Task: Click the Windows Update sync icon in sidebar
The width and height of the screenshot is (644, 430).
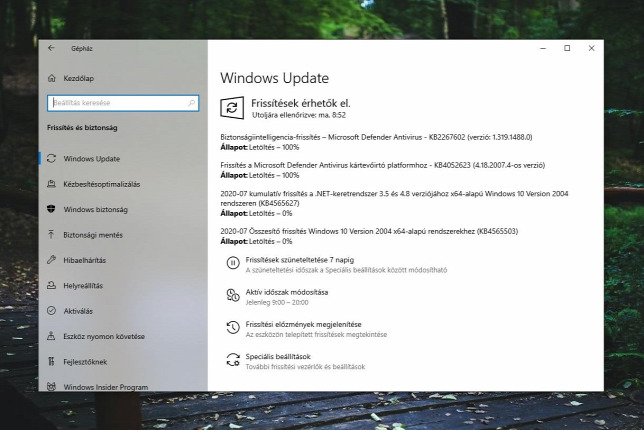Action: pos(51,159)
